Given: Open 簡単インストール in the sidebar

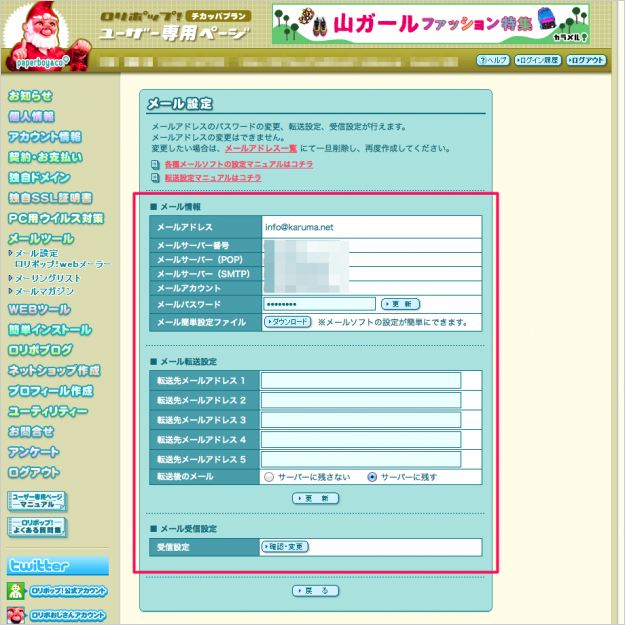Looking at the screenshot, I should (50, 330).
